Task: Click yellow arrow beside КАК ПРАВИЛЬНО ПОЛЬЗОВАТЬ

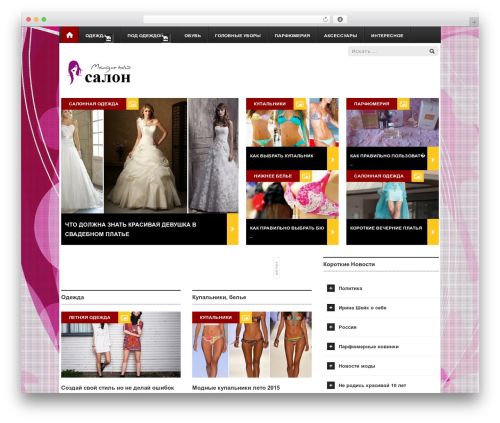Action: [x=433, y=159]
